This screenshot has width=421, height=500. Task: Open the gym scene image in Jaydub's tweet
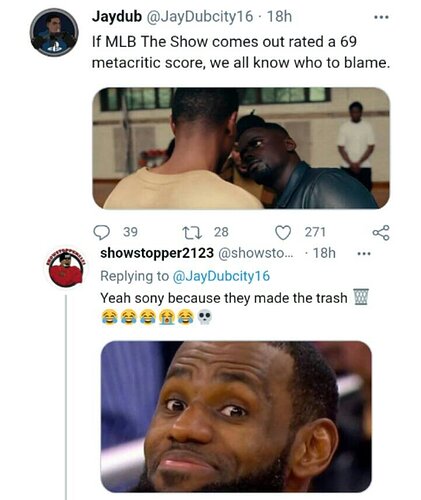click(241, 148)
